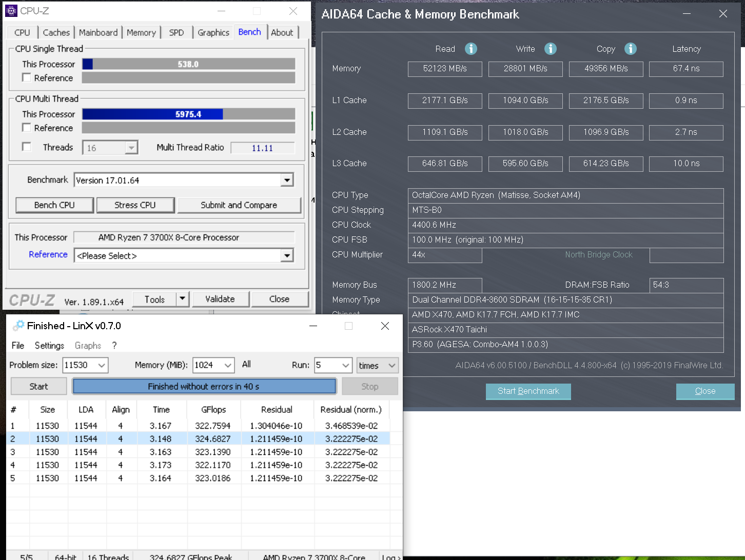
Task: Click the Tools button in CPU-Z
Action: 154,299
